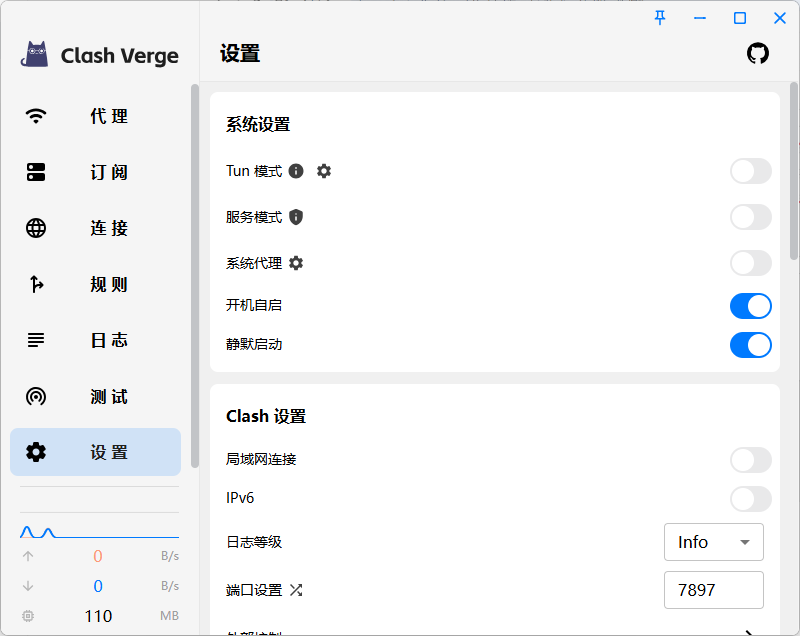Enable 局域网连接 toggle

click(x=750, y=460)
